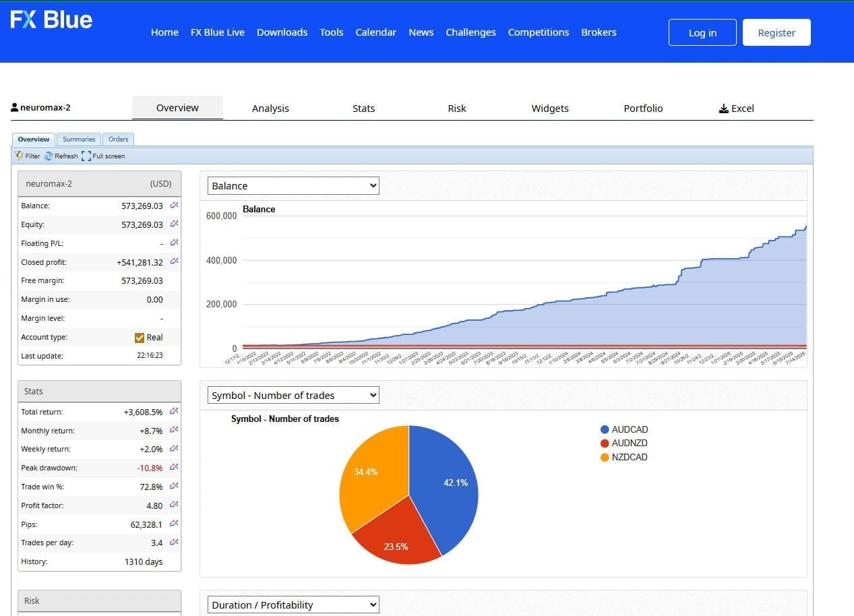854x616 pixels.
Task: Open the Symbol - Number of trades dropdown
Action: (x=293, y=396)
